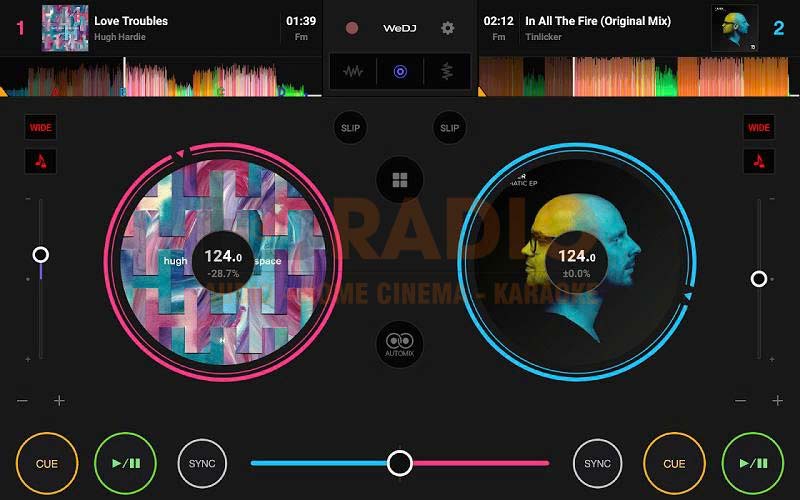Toggle the right deck metronome icon
This screenshot has width=800, height=500.
(x=759, y=161)
